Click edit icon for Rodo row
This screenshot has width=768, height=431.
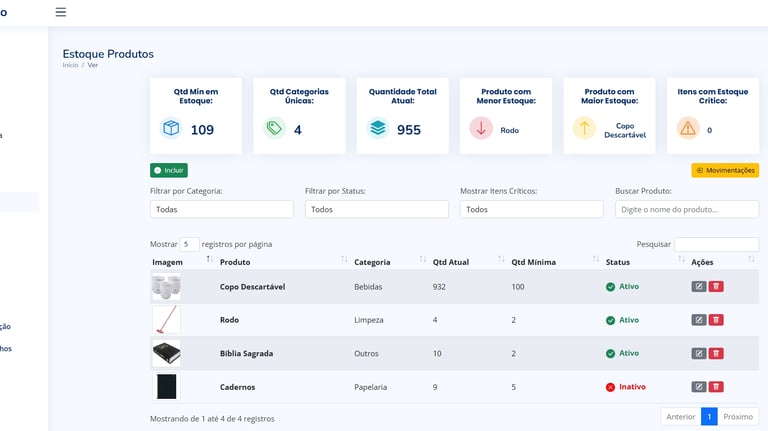(699, 320)
